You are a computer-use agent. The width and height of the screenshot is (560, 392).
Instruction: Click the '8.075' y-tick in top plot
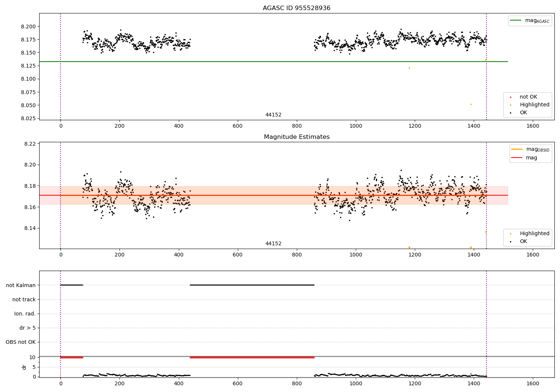click(x=28, y=92)
